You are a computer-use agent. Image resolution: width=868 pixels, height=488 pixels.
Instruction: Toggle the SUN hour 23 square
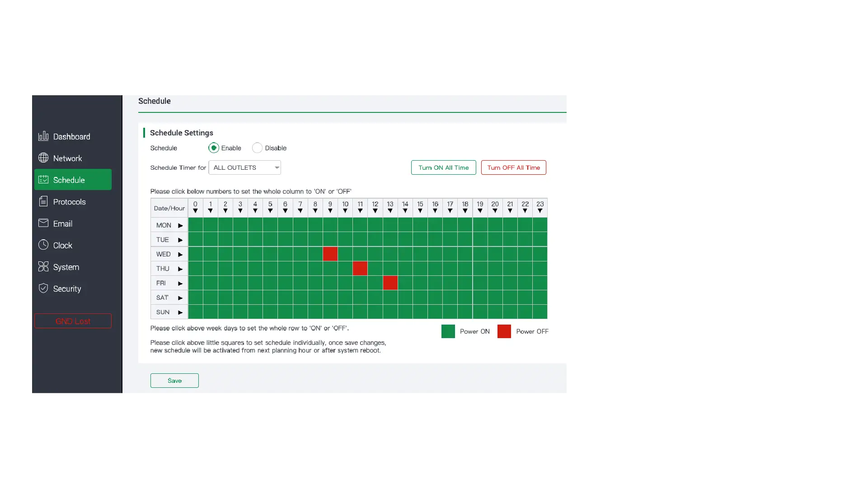(x=540, y=311)
